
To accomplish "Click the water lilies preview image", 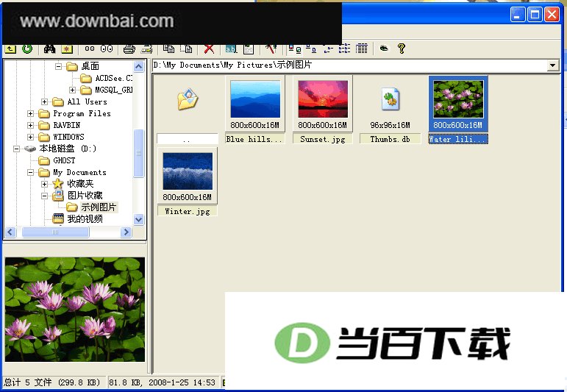I will coord(75,309).
